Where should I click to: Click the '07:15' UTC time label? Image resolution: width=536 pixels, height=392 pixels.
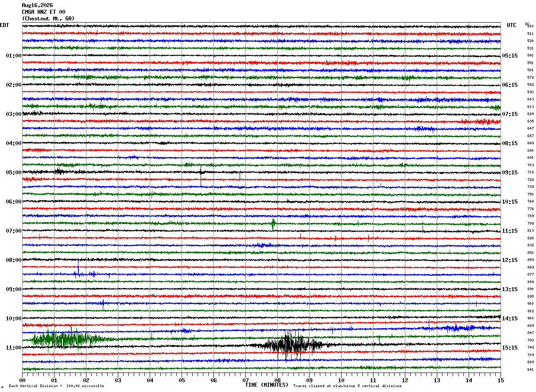[510, 114]
